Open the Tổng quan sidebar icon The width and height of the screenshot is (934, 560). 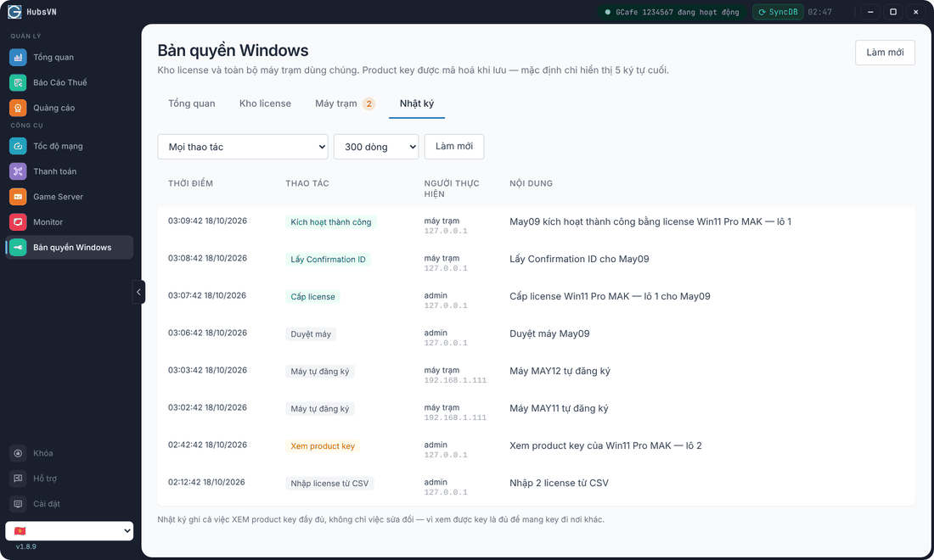click(x=18, y=57)
